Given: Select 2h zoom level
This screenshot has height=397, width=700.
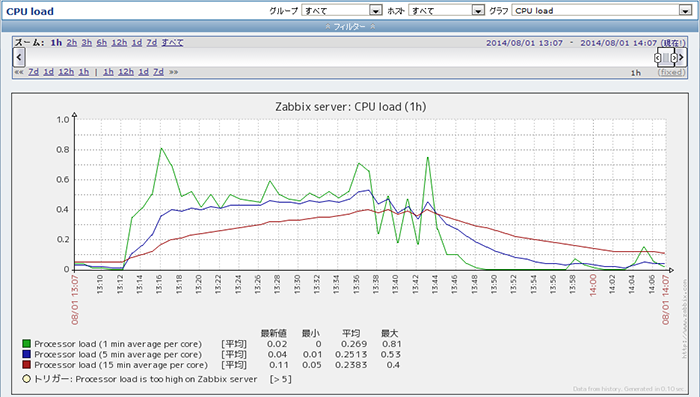Looking at the screenshot, I should click(71, 42).
